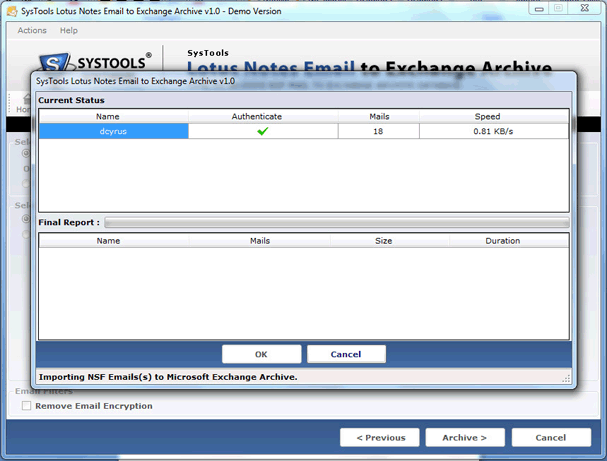This screenshot has width=607, height=461.
Task: Open the Help menu
Action: 69,30
